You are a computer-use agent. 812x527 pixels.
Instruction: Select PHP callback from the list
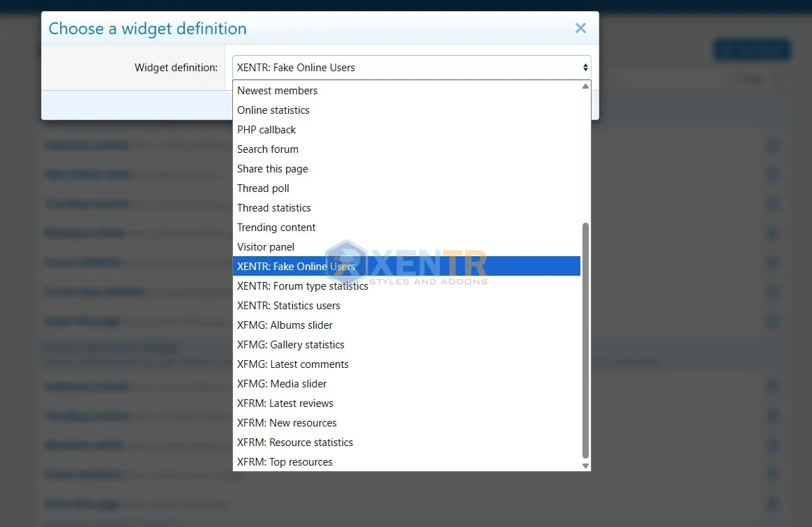(266, 129)
